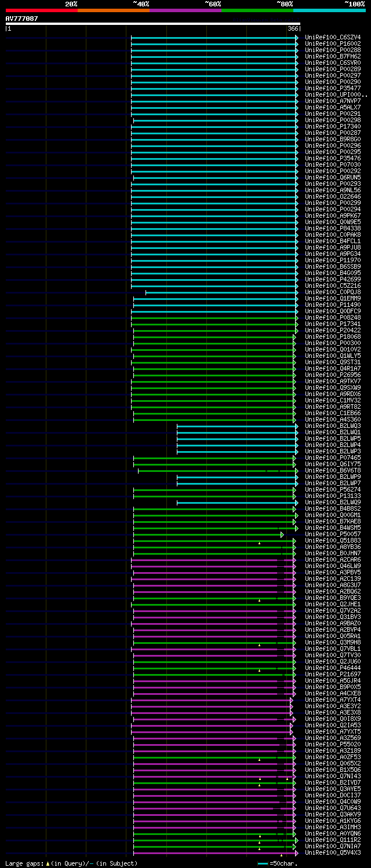Select hit label UniRef100_P00300
This screenshot has height=868, width=371.
point(333,343)
